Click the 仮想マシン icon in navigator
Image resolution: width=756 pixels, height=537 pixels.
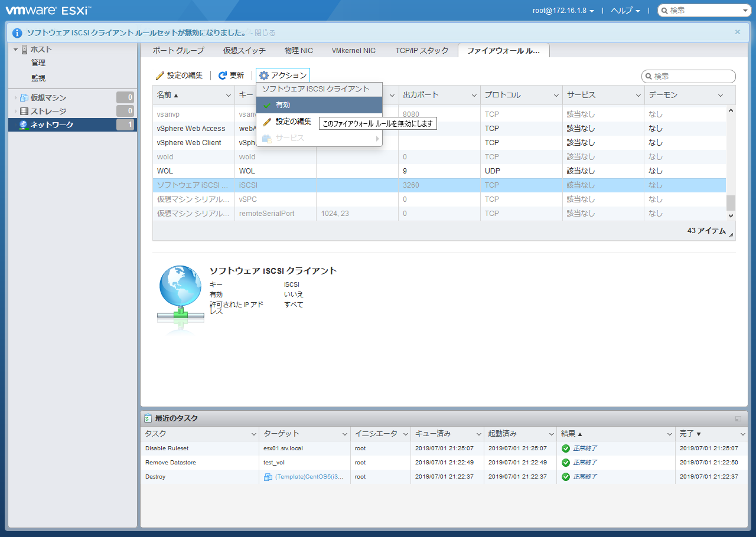[x=24, y=97]
